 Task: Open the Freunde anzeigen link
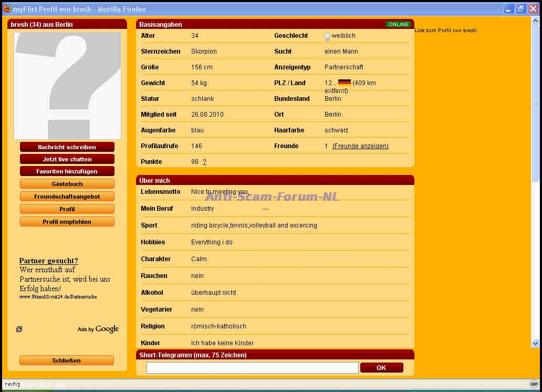point(360,146)
